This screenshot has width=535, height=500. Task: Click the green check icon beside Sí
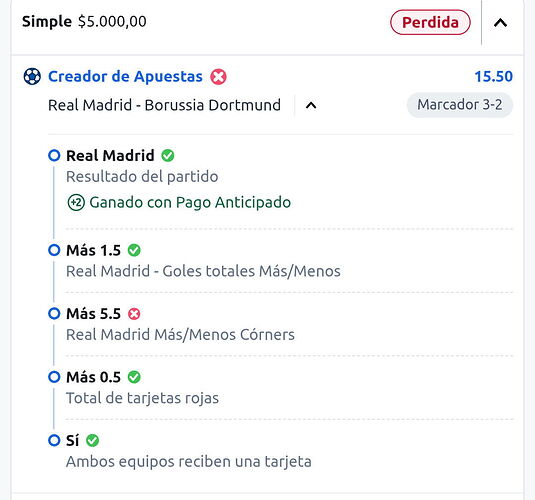pos(92,440)
